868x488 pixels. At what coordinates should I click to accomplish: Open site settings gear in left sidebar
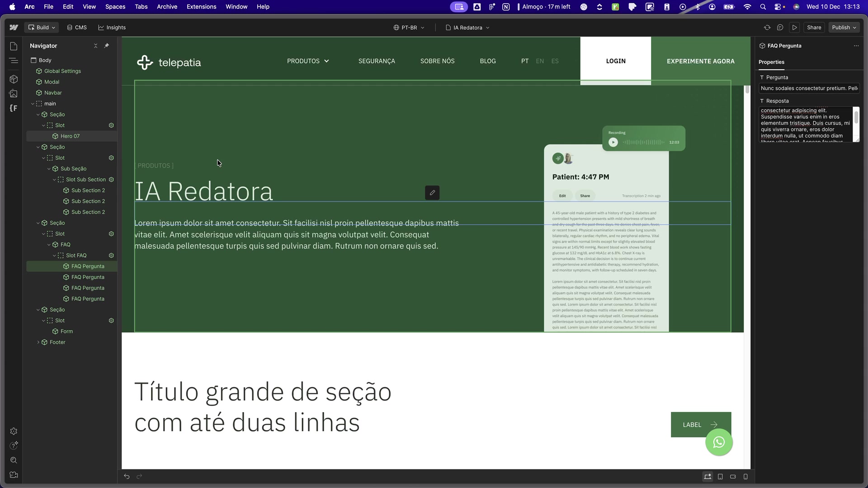pyautogui.click(x=14, y=431)
